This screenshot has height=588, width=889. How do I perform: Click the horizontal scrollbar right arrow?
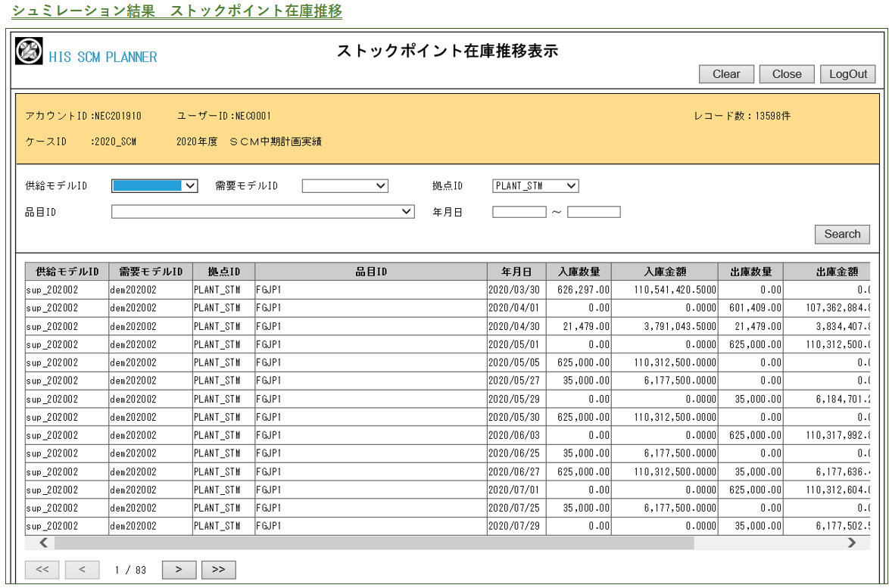(x=852, y=543)
